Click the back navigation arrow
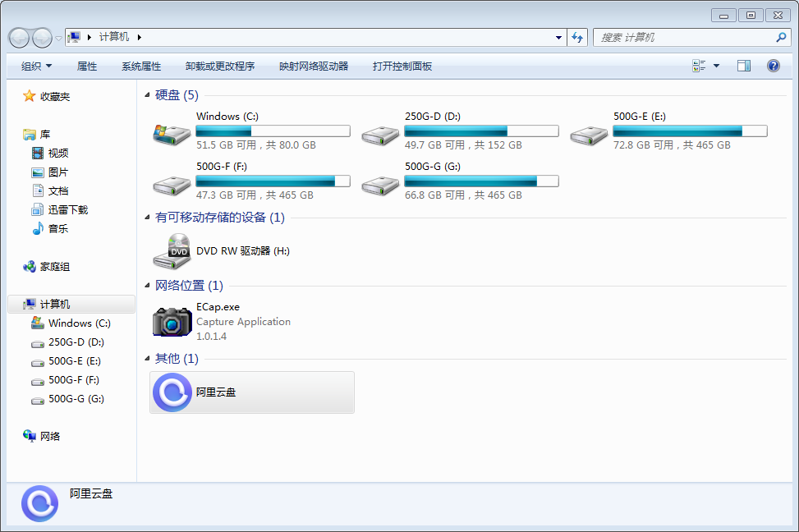 tap(19, 38)
